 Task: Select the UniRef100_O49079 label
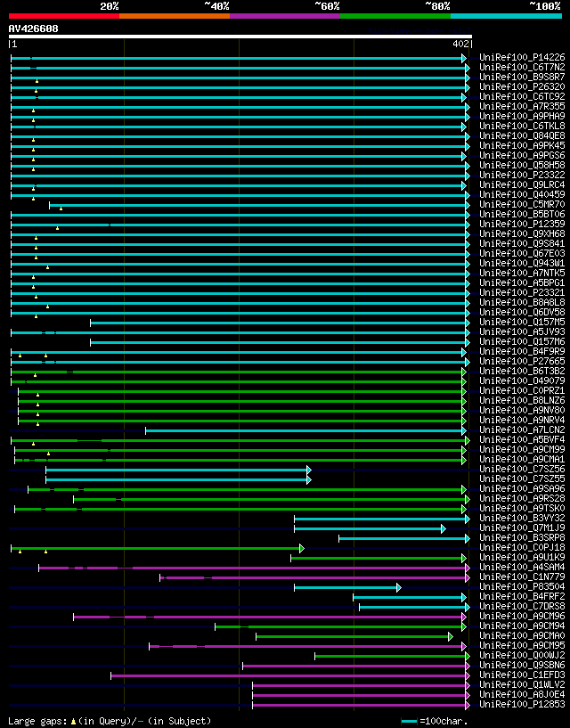(x=522, y=381)
